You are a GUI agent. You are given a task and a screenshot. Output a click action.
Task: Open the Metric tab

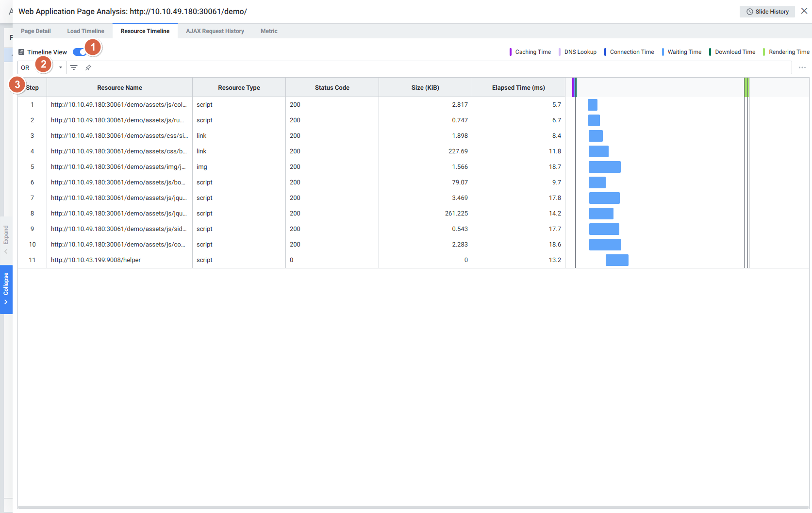click(269, 31)
